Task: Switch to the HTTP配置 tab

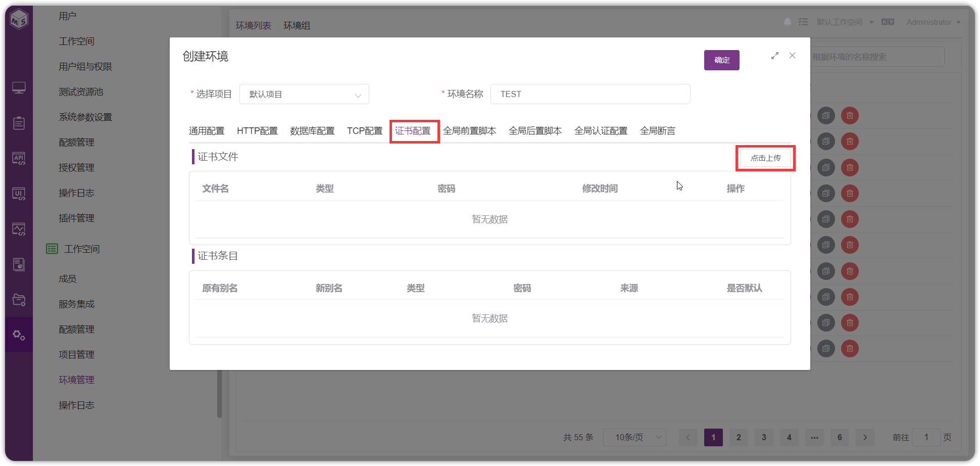Action: tap(257, 131)
